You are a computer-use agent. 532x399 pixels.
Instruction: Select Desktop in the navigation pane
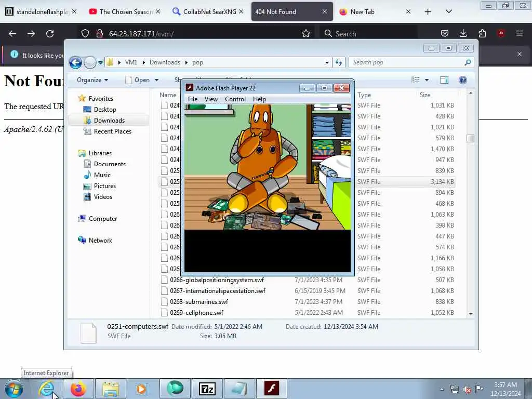(x=105, y=110)
